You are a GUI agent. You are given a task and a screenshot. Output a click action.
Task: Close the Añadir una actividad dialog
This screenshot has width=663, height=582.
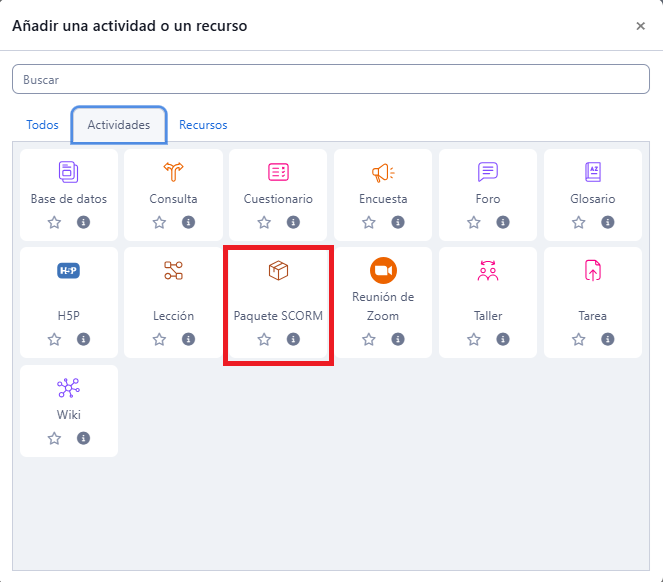pyautogui.click(x=641, y=26)
